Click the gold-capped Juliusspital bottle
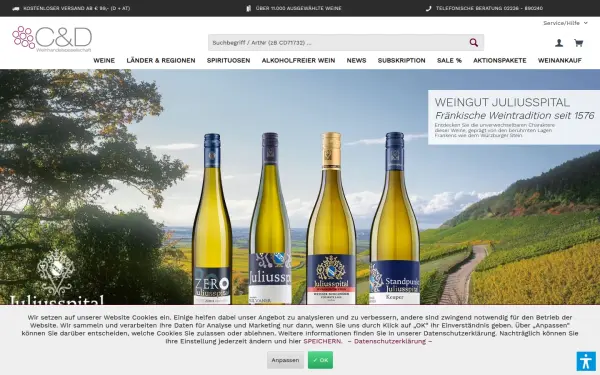This screenshot has height=375, width=600. pos(331,218)
